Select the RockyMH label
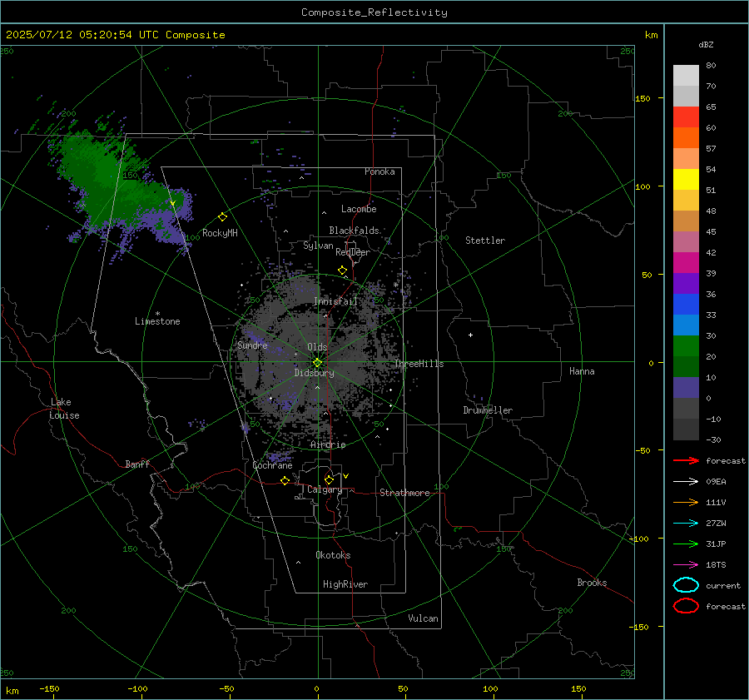The width and height of the screenshot is (749, 700). [220, 233]
